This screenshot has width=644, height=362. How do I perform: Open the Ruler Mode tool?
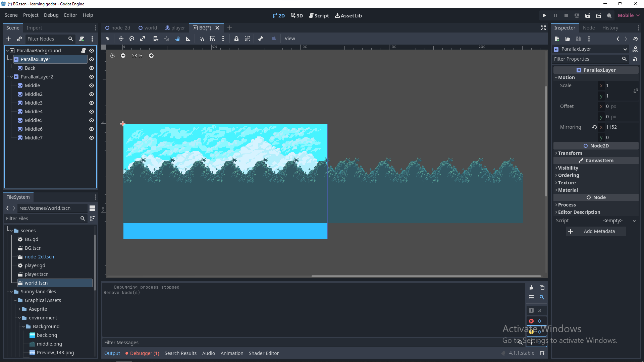tap(188, 38)
